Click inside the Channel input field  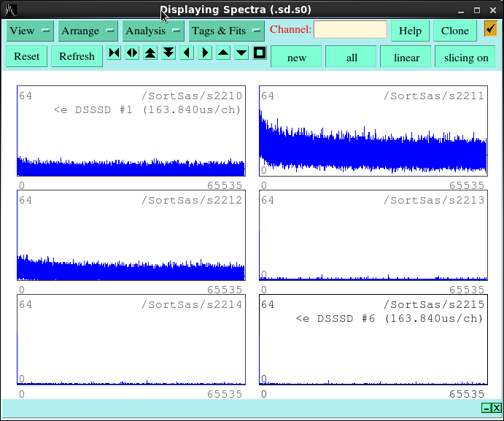click(350, 30)
